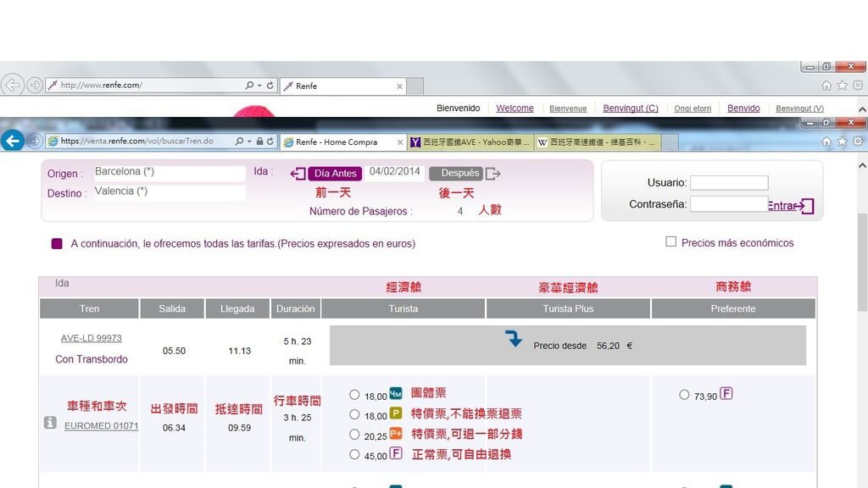This screenshot has width=868, height=488.
Task: Open the AVE-LD 99973 train link
Action: click(92, 338)
